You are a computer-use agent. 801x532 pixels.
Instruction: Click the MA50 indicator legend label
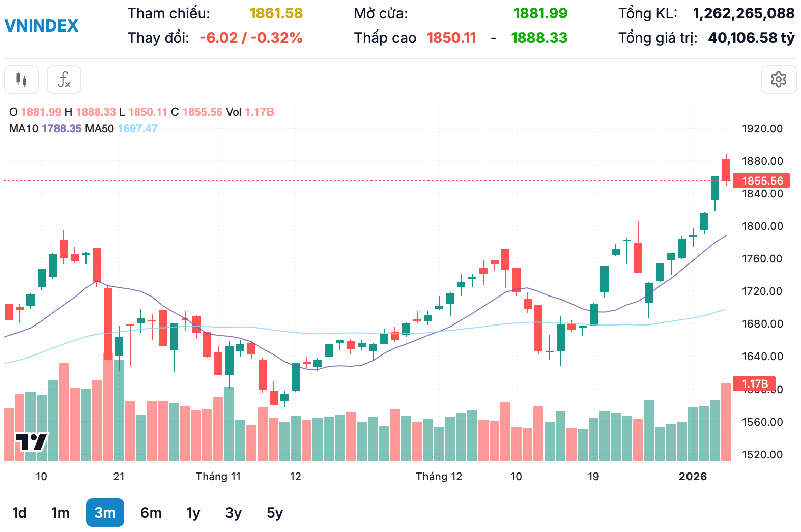99,129
